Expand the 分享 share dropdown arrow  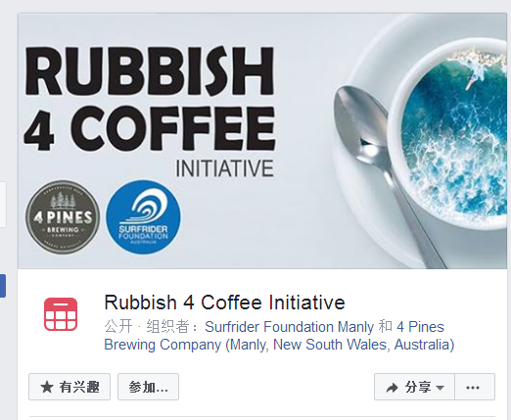[440, 388]
